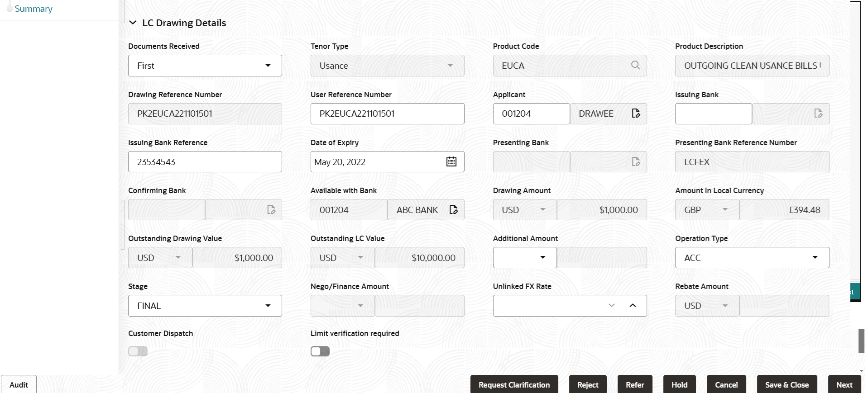Click the Confirming Bank code field
Screen dimensions: 868x393
tap(167, 210)
